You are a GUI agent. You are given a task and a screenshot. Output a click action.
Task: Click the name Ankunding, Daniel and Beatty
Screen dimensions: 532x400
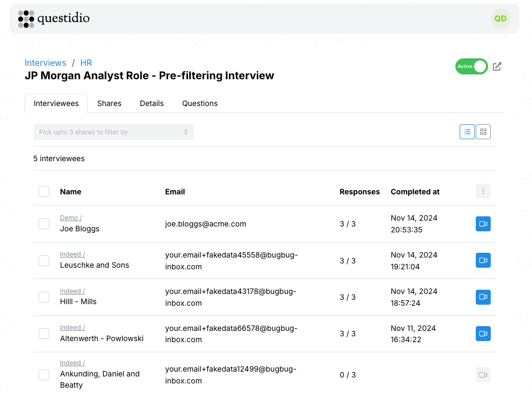tap(100, 379)
